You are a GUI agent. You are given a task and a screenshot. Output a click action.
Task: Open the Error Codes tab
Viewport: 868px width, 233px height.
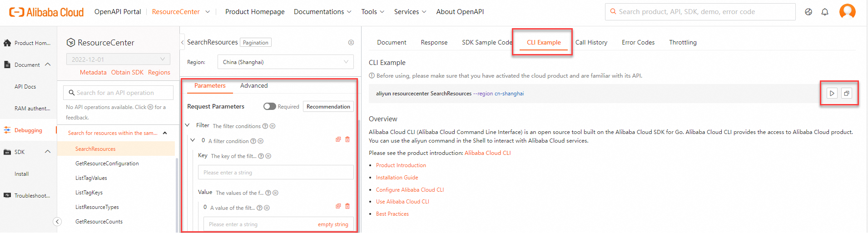click(638, 42)
